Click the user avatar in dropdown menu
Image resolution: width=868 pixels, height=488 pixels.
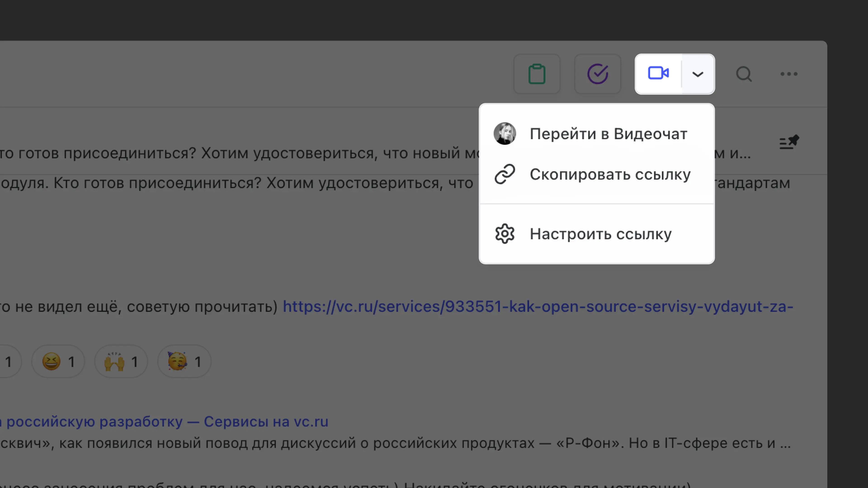coord(505,133)
